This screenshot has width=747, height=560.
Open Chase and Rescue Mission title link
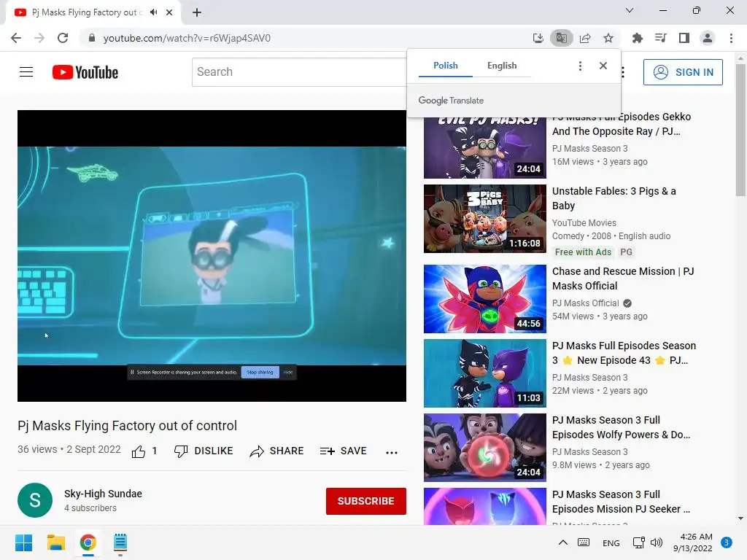[623, 279]
